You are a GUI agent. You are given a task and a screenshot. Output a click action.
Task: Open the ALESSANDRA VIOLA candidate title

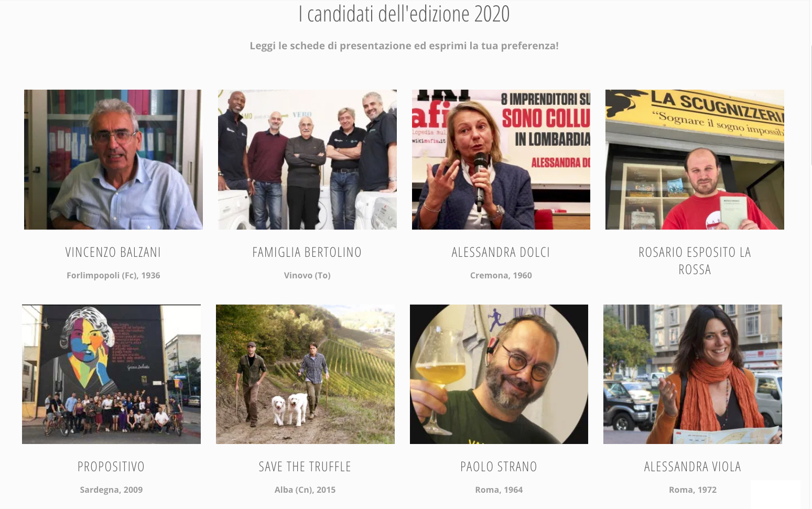(x=692, y=467)
